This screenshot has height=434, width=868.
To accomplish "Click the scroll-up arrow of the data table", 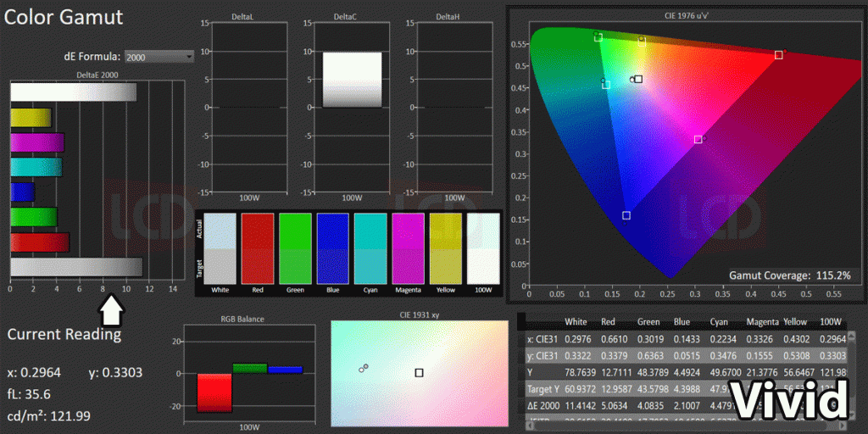I will (851, 336).
